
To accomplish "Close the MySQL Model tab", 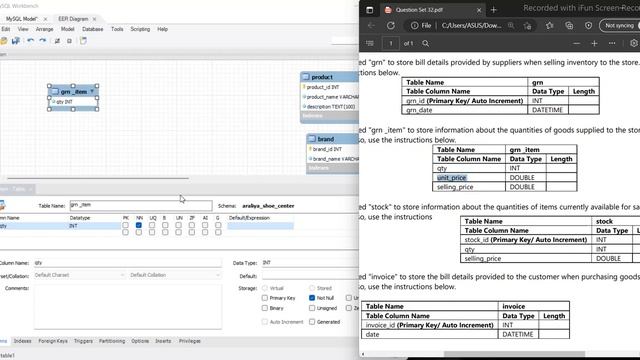I will coord(45,19).
